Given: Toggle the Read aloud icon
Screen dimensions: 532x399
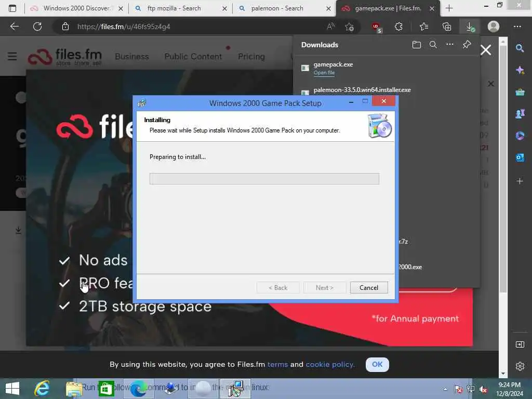Looking at the screenshot, I should pyautogui.click(x=330, y=26).
